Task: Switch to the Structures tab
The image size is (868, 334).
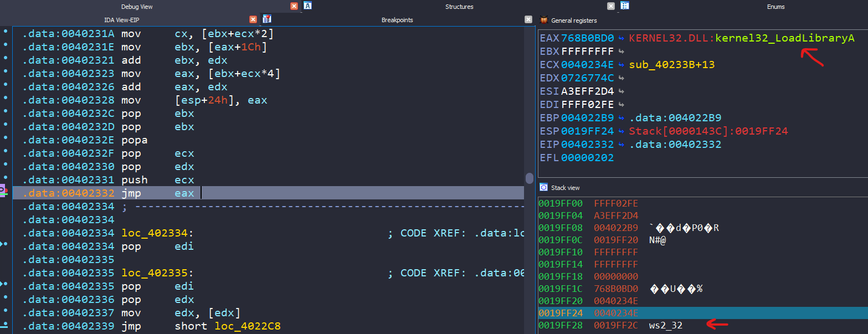Action: (459, 7)
